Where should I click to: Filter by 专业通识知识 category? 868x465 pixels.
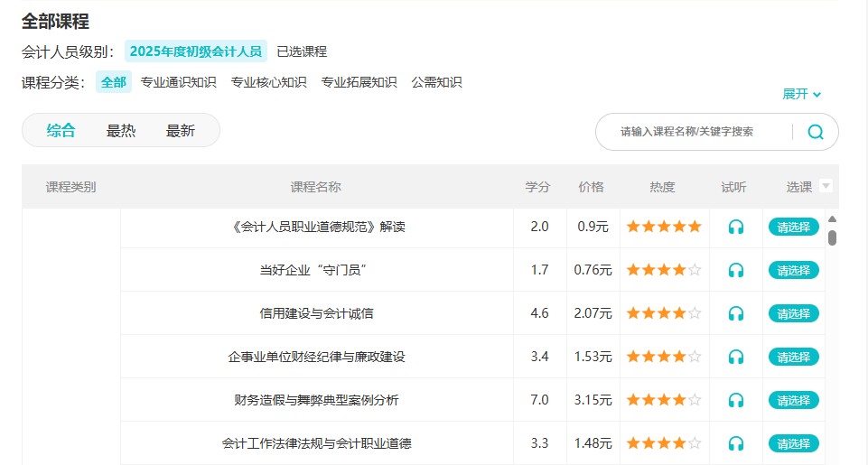point(179,82)
